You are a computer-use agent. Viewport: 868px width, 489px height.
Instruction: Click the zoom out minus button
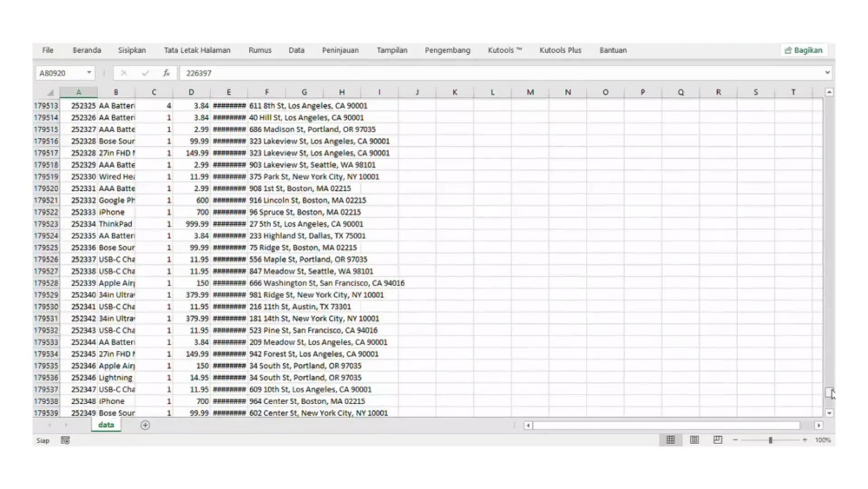click(x=735, y=439)
